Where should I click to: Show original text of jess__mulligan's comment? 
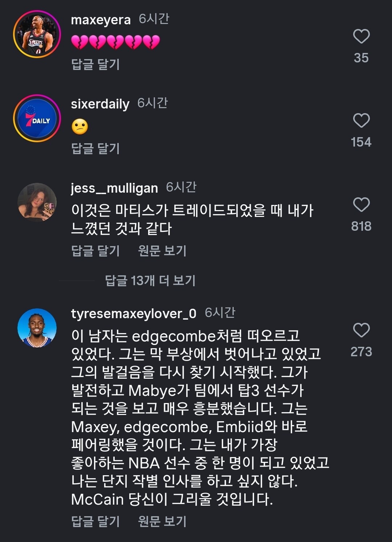coord(162,251)
